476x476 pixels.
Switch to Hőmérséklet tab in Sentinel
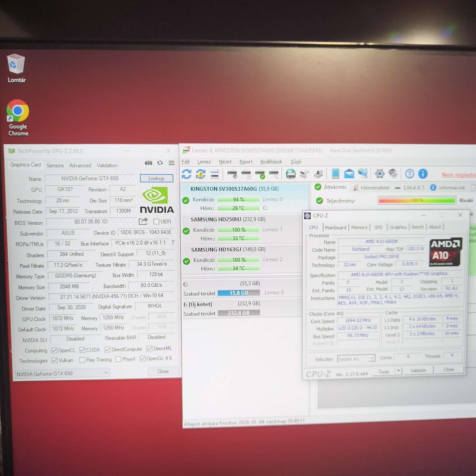(x=371, y=188)
